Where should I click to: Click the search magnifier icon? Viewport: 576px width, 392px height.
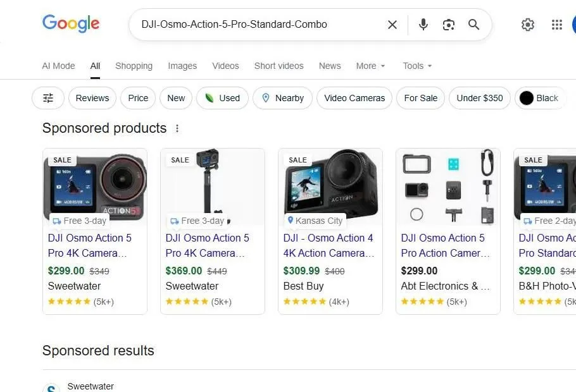pyautogui.click(x=473, y=25)
